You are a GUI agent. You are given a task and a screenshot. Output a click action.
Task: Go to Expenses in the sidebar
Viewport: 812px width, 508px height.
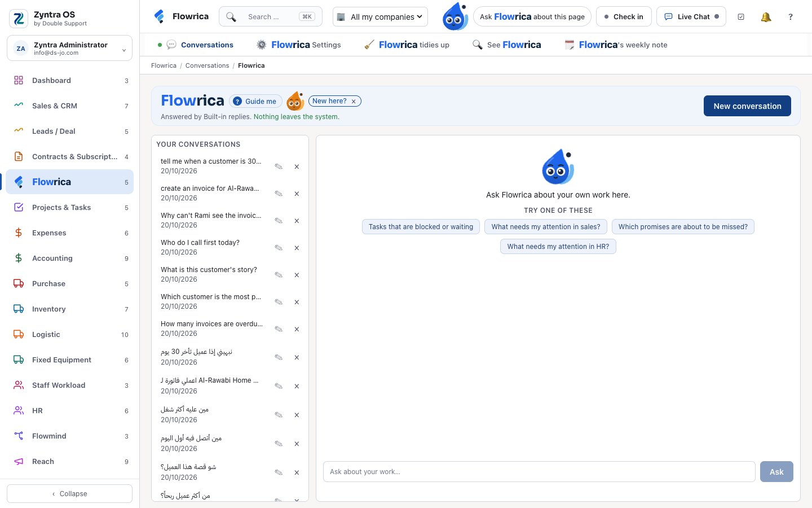click(70, 233)
